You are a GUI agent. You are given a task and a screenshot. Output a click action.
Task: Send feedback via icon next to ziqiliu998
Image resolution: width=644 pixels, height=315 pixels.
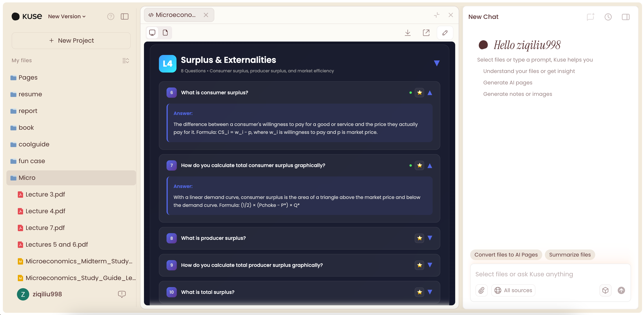(x=122, y=294)
